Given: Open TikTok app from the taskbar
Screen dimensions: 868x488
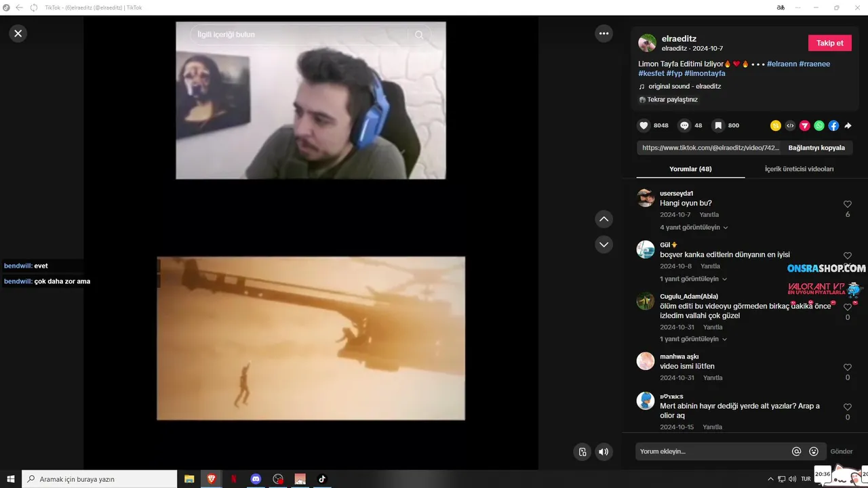Looking at the screenshot, I should tap(322, 479).
